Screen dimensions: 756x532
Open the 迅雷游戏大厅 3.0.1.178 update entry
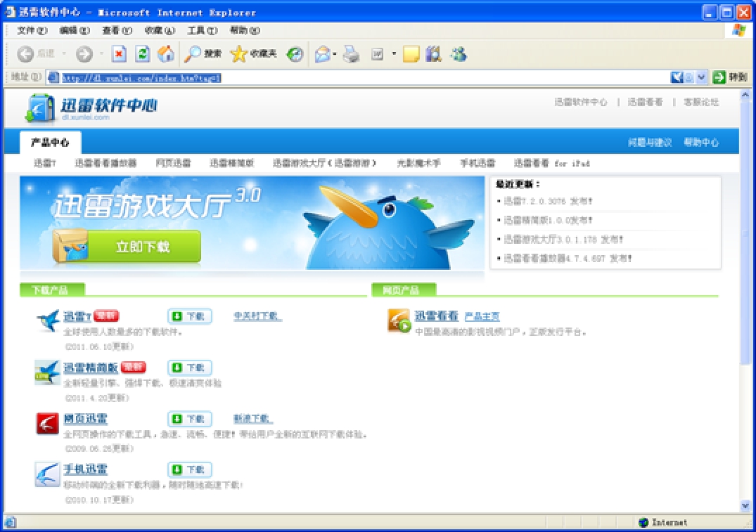pyautogui.click(x=563, y=240)
